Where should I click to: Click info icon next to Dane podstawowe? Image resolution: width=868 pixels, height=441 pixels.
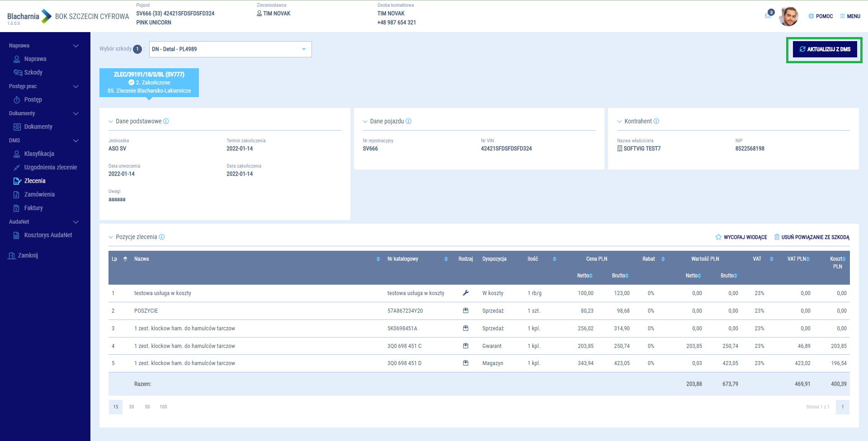(166, 121)
